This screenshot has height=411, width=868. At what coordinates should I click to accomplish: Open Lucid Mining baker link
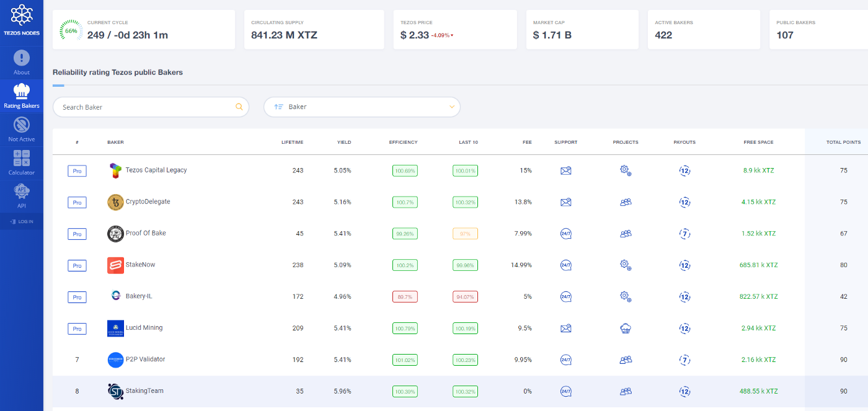click(144, 328)
